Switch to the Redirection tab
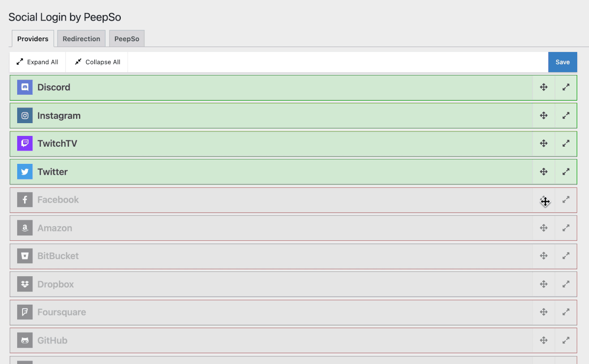Viewport: 589px width, 364px height. (x=81, y=39)
